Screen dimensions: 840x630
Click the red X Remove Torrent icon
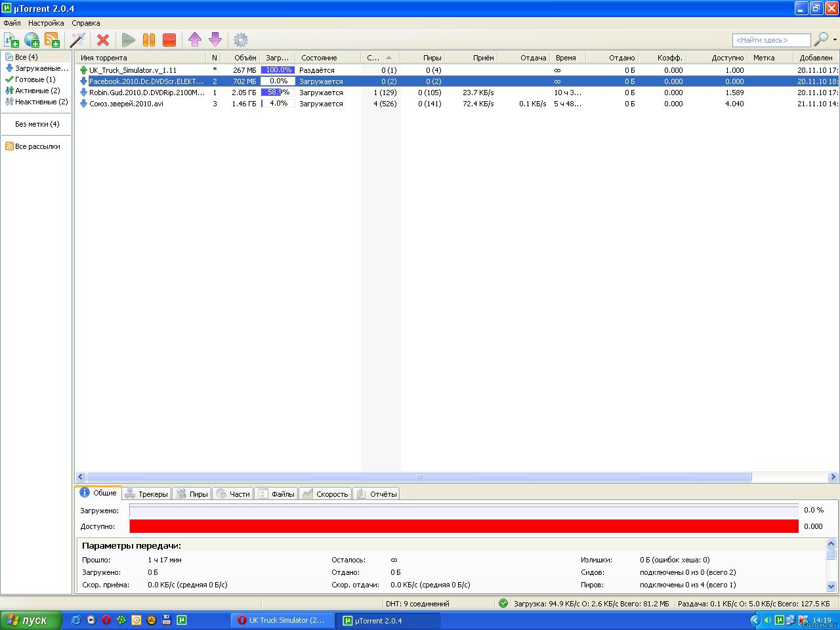point(103,40)
